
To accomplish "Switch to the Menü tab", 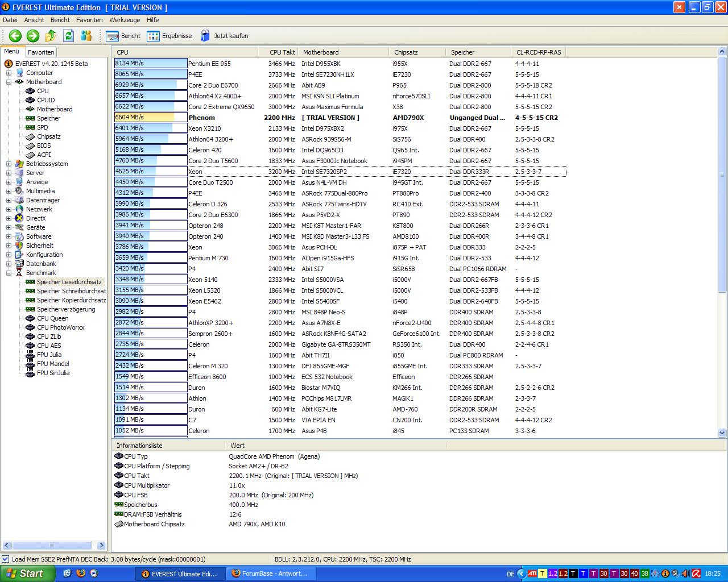I will 12,51.
